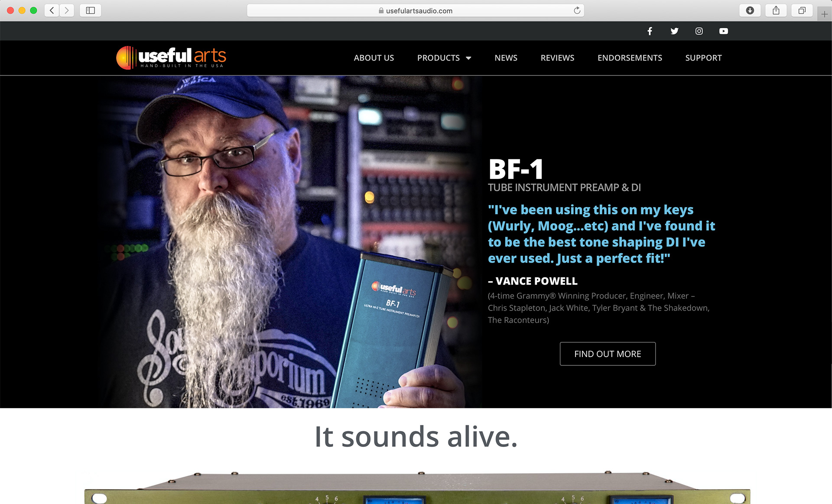Open the Reviews page
The width and height of the screenshot is (832, 504).
coord(557,58)
